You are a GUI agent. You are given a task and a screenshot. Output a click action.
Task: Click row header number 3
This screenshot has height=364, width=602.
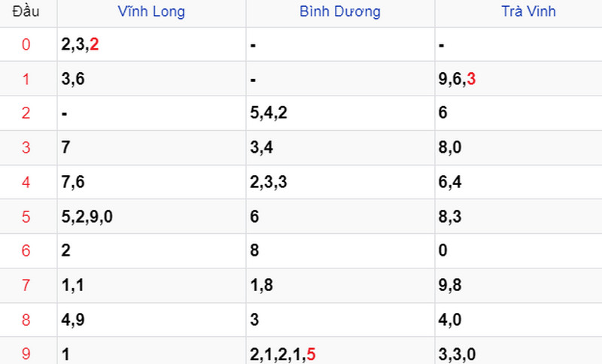point(26,147)
